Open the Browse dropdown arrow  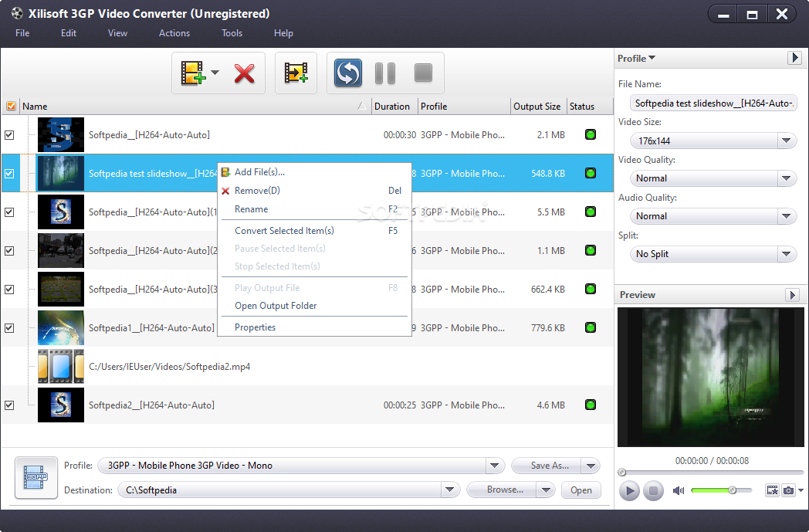(546, 490)
